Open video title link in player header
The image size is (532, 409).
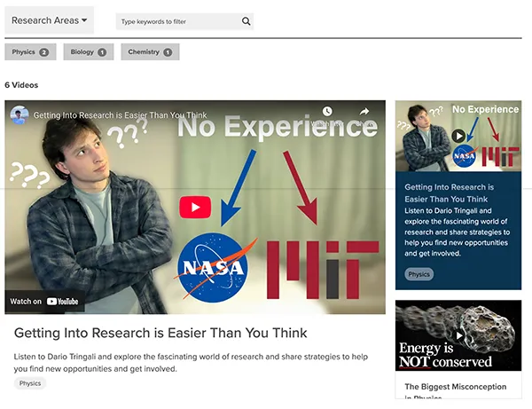pos(120,115)
